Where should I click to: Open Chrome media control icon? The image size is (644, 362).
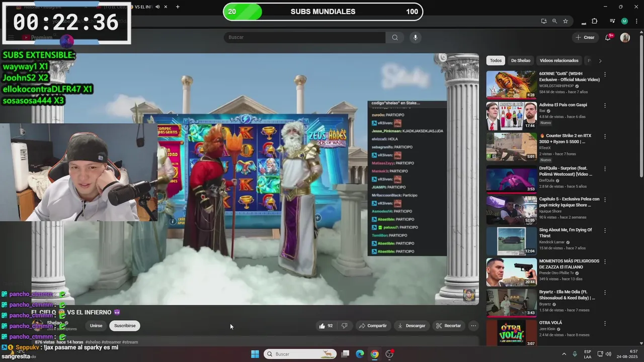click(612, 21)
